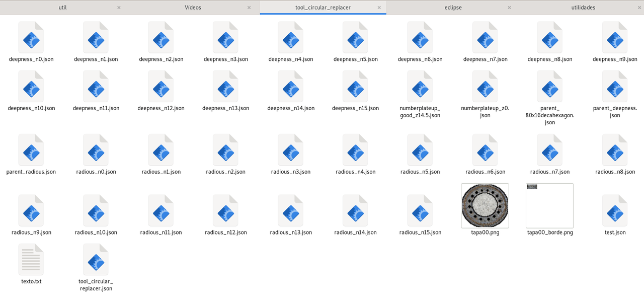Select deepness_n0.json file icon
Viewport: 644px width, 302px height.
tap(31, 37)
